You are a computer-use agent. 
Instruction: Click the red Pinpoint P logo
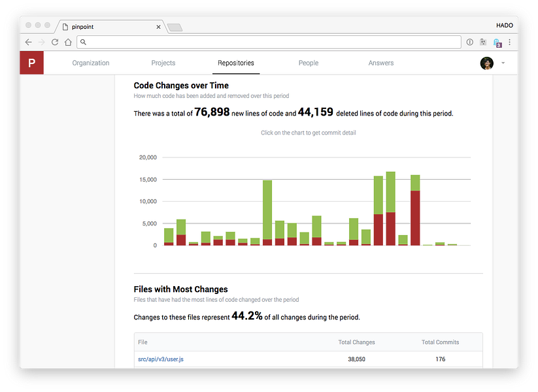[x=31, y=63]
